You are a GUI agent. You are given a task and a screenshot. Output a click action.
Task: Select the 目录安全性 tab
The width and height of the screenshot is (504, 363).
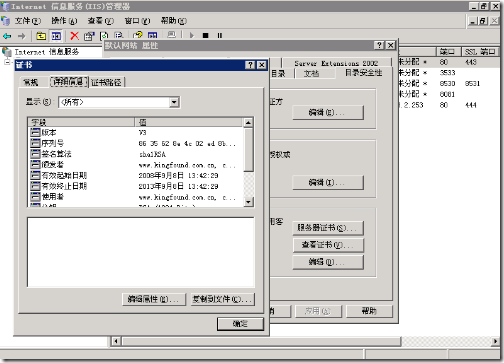363,73
